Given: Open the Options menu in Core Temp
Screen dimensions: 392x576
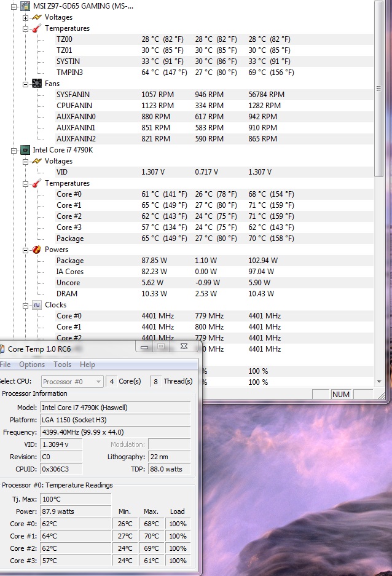Looking at the screenshot, I should (x=32, y=365).
